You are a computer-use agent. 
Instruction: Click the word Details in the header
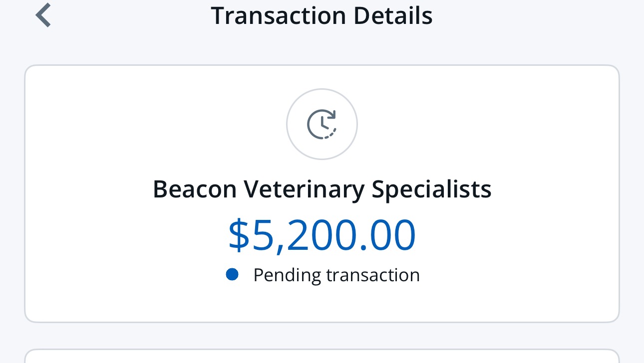393,15
